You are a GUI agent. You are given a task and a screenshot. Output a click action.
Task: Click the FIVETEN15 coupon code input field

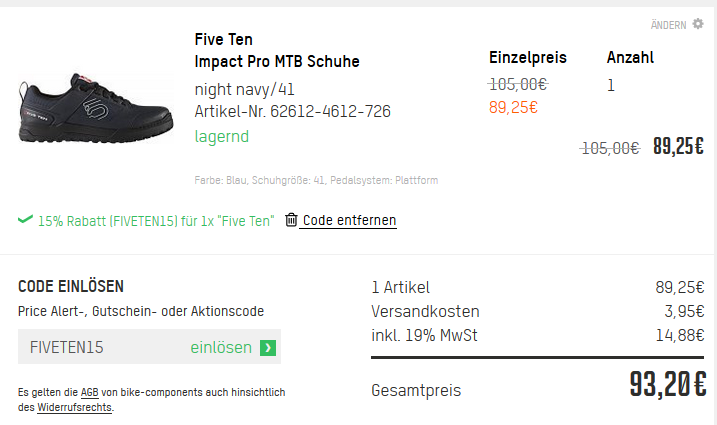coord(100,348)
